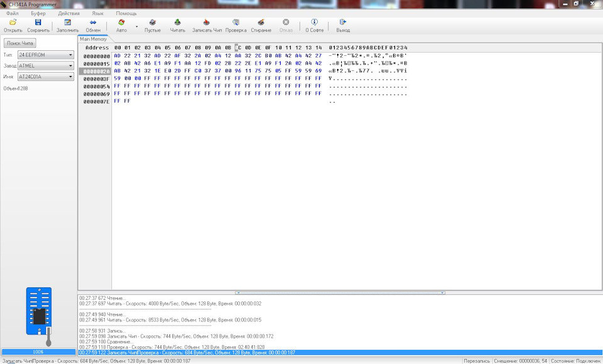Click the Address column header
Screen dimensions: 603x364
click(97, 48)
